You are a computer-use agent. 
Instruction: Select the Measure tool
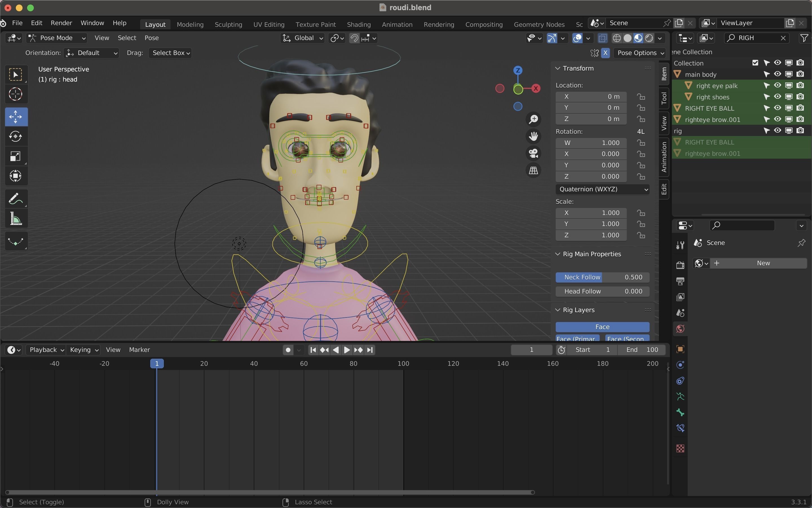pos(16,219)
